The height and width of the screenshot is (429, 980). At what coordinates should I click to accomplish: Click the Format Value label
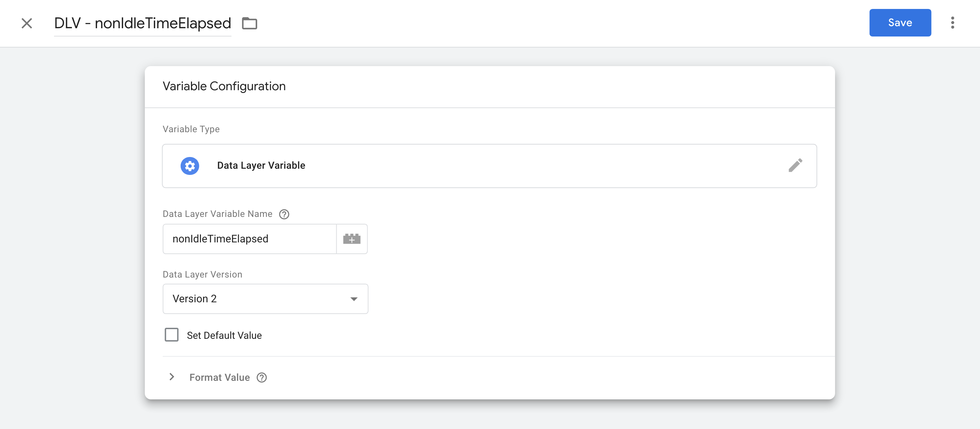click(x=220, y=377)
